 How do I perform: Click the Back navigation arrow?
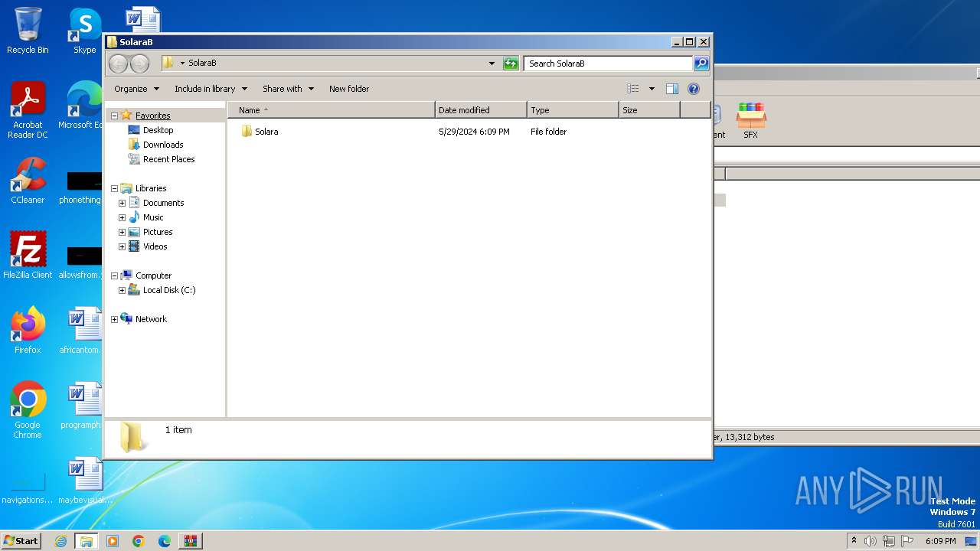click(118, 64)
